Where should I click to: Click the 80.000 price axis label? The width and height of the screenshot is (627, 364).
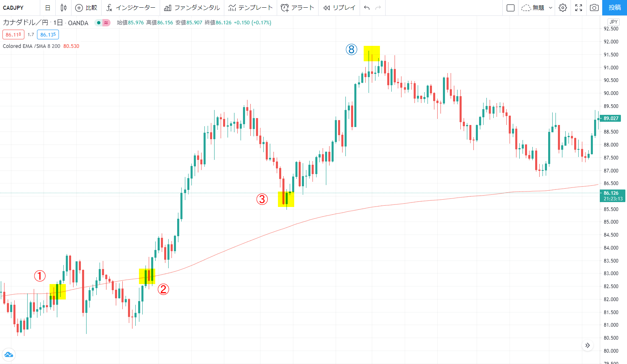click(x=611, y=351)
